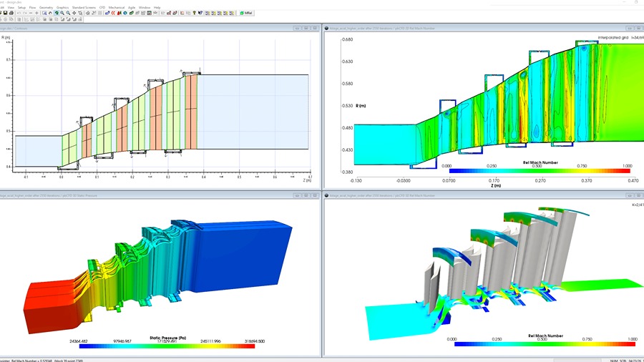
Task: Click the fit-to-view crosshair icon
Action: point(74,13)
